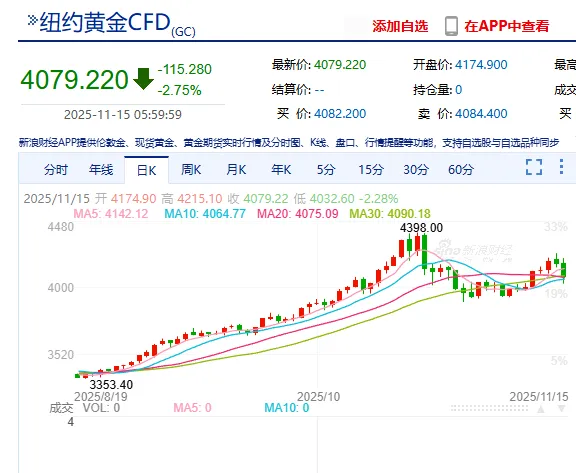Click the timestamp 2025-11-15 05:59:59
Screen dimensions: 576x473
[x=123, y=115]
